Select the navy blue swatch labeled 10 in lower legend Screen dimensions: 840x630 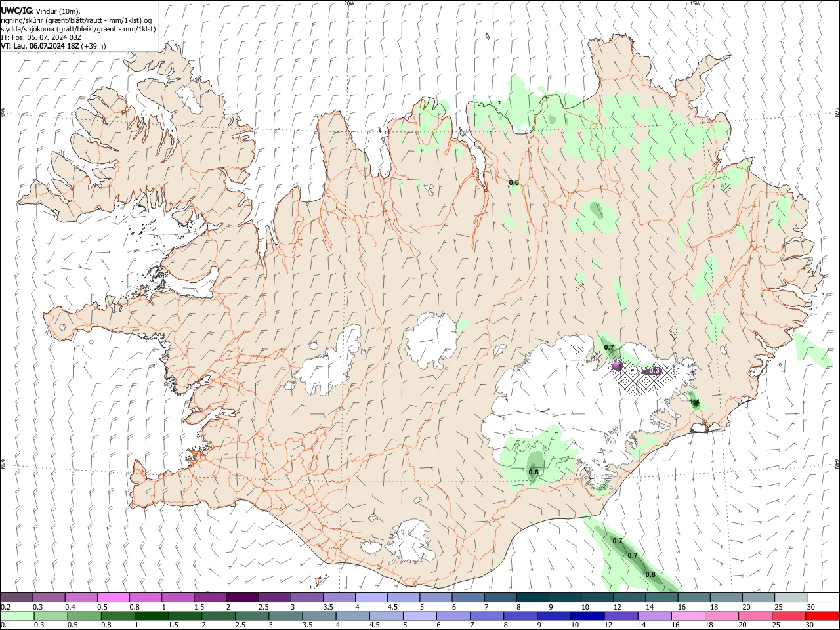click(587, 616)
